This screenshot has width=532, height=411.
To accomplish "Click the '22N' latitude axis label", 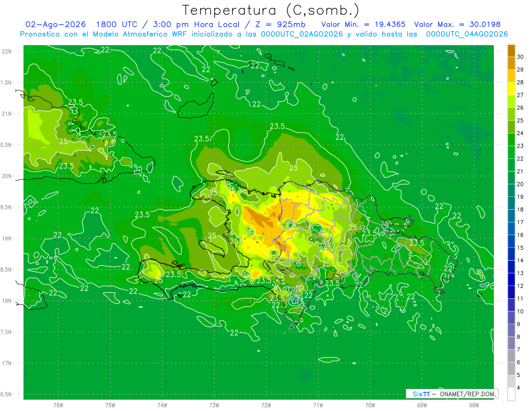I will [x=7, y=51].
